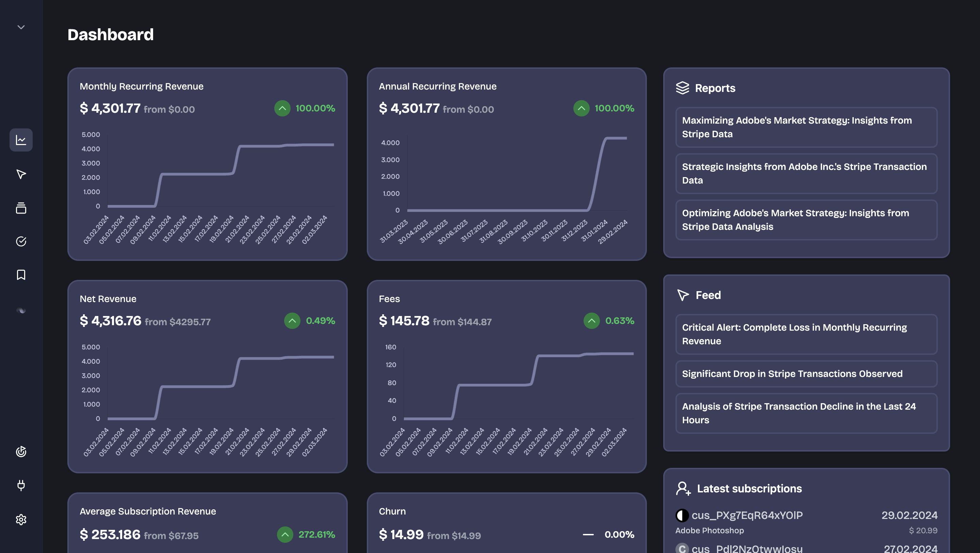Expand the sidebar chevron at top
The width and height of the screenshot is (980, 553).
click(21, 27)
